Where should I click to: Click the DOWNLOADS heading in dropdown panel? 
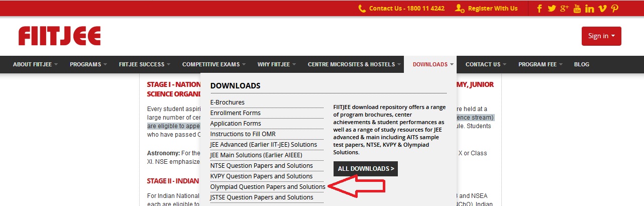[235, 85]
